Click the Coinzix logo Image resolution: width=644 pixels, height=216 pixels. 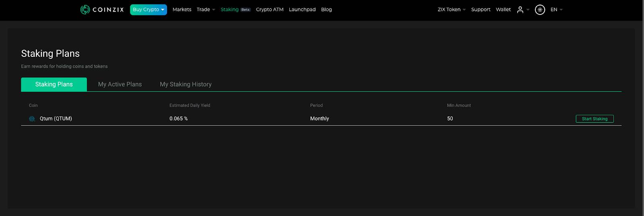coord(102,10)
